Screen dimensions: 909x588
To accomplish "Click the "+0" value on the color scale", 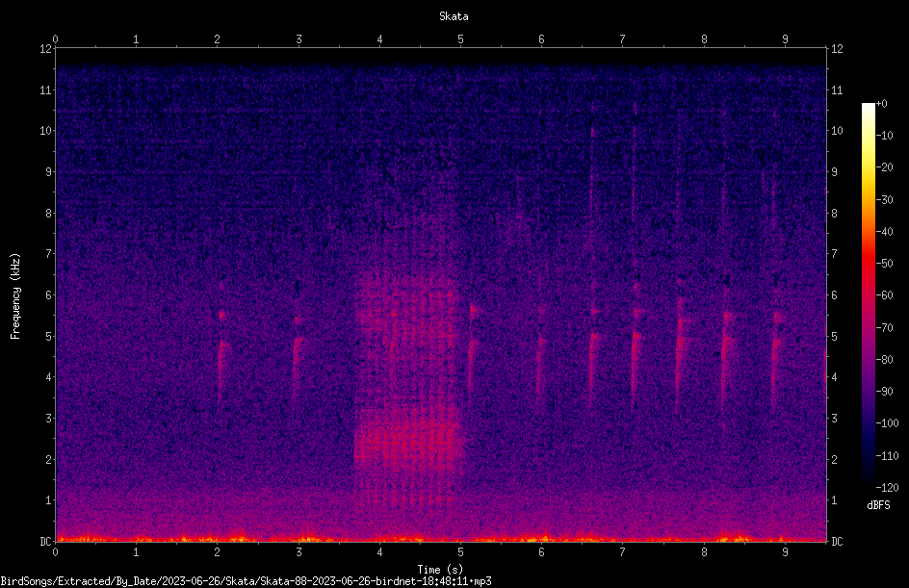I will click(881, 104).
